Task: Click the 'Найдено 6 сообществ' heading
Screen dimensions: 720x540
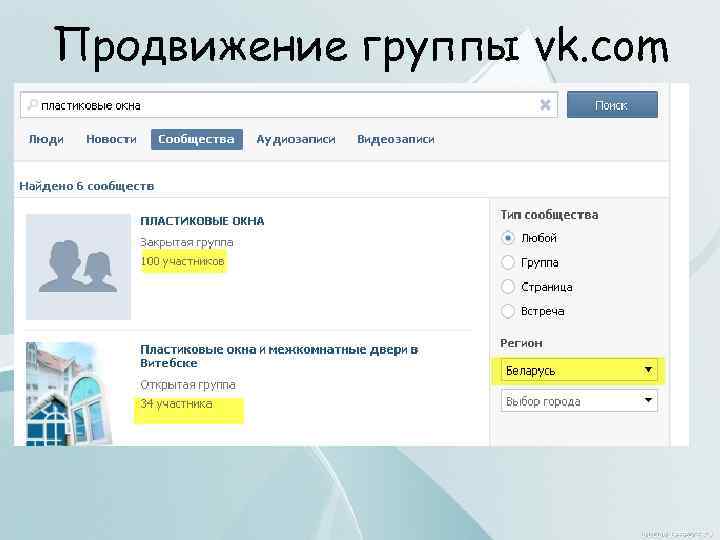Action: pos(86,186)
